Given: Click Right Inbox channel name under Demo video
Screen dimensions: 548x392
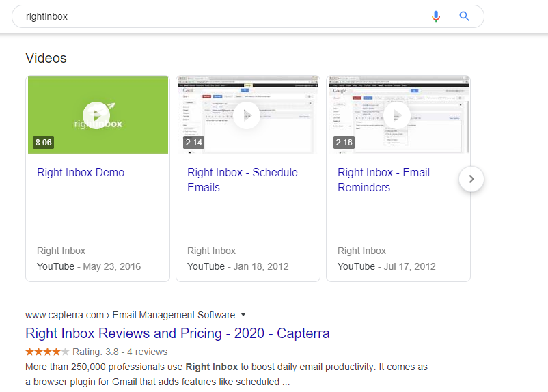Looking at the screenshot, I should (x=61, y=251).
